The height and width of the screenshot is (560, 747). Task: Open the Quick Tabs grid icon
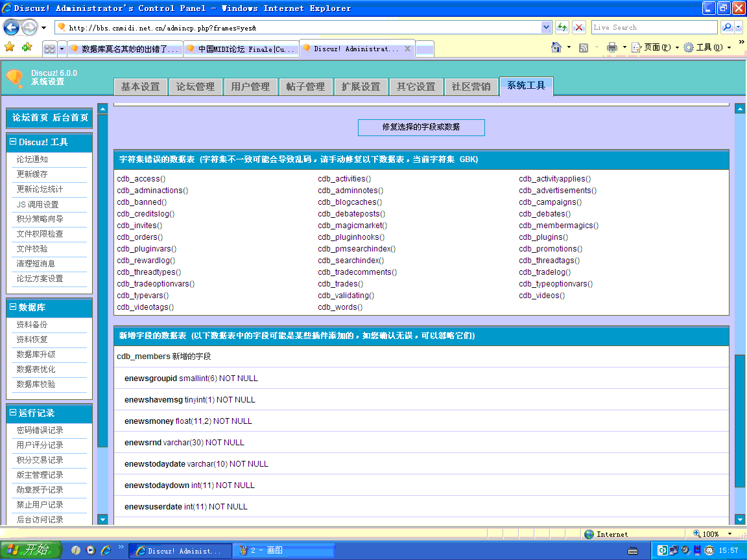[x=49, y=49]
